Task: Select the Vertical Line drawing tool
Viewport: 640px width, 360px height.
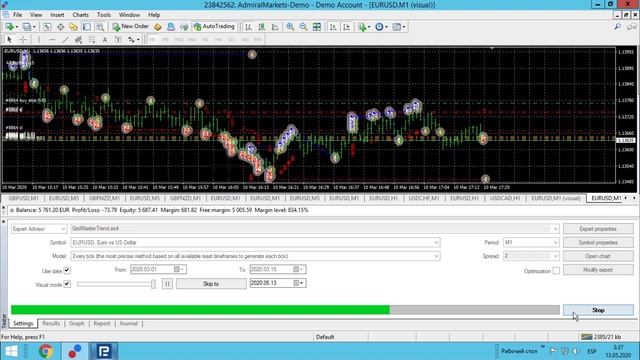Action: tap(39, 40)
